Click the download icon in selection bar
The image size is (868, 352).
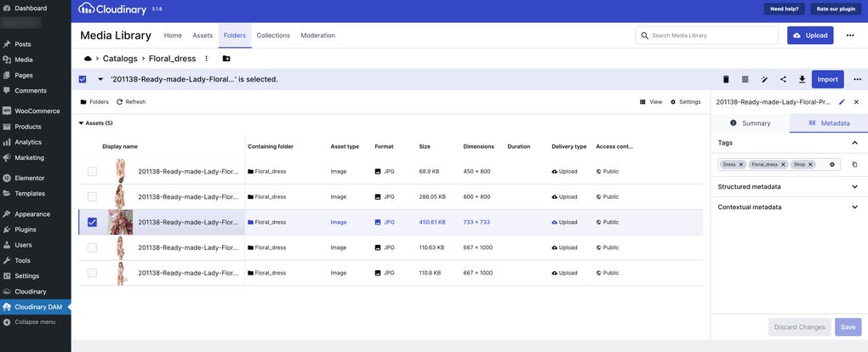point(802,79)
